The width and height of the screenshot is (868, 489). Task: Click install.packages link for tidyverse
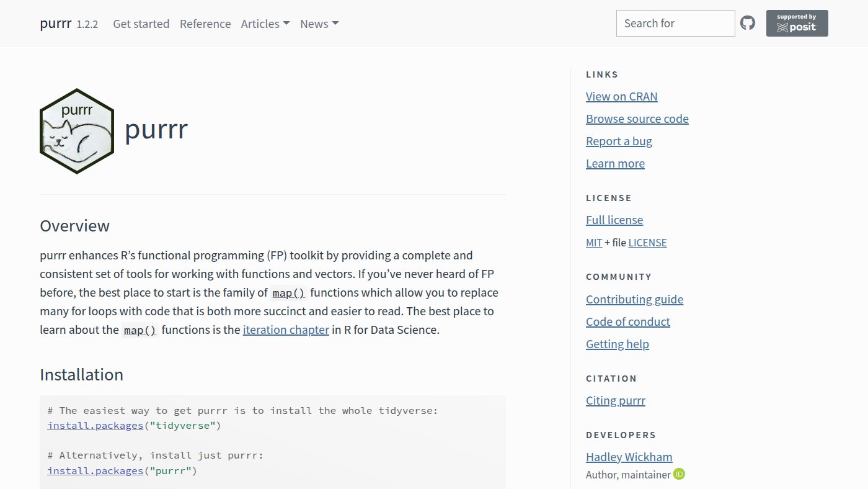tap(95, 426)
